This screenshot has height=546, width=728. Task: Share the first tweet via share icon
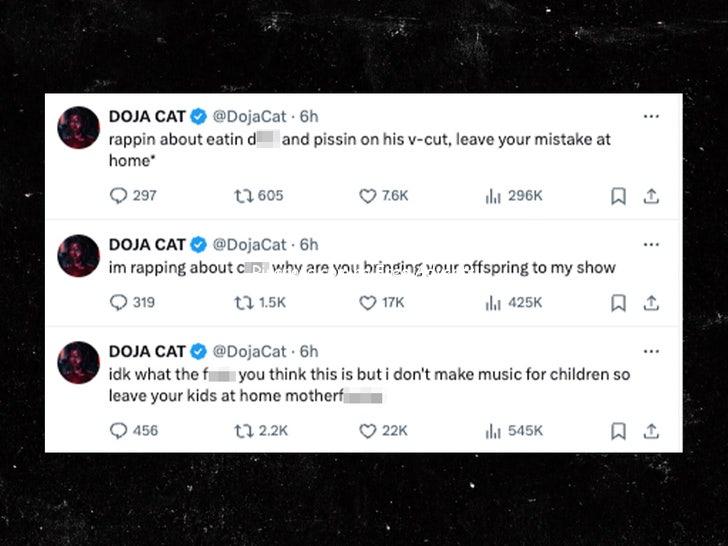(650, 196)
